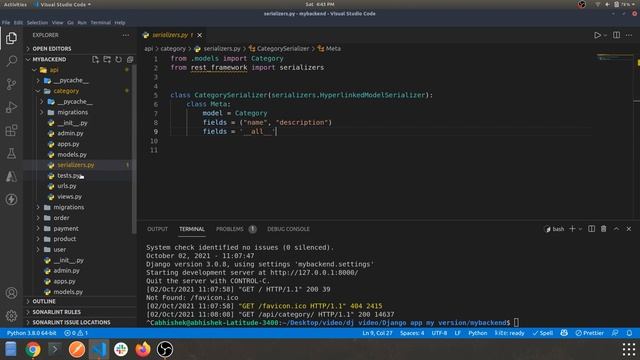Expand SONARLINT ISSUE LOCATIONS section
640x360 pixels.
coord(71,322)
